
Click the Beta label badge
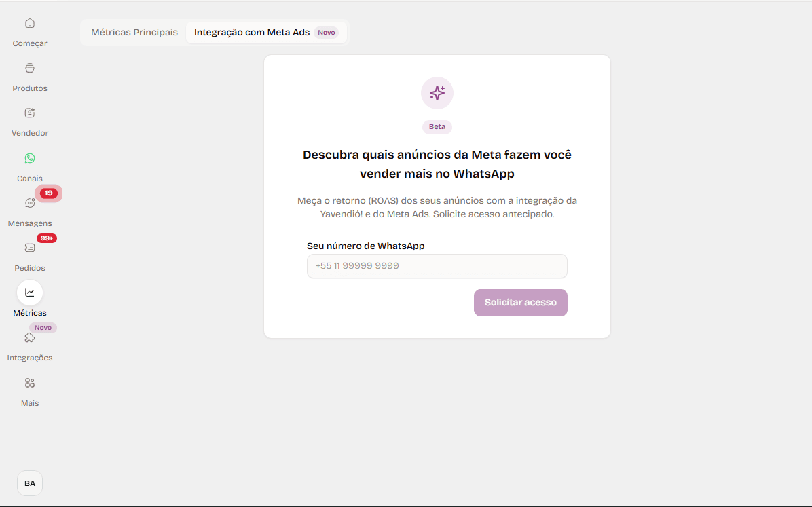[437, 127]
